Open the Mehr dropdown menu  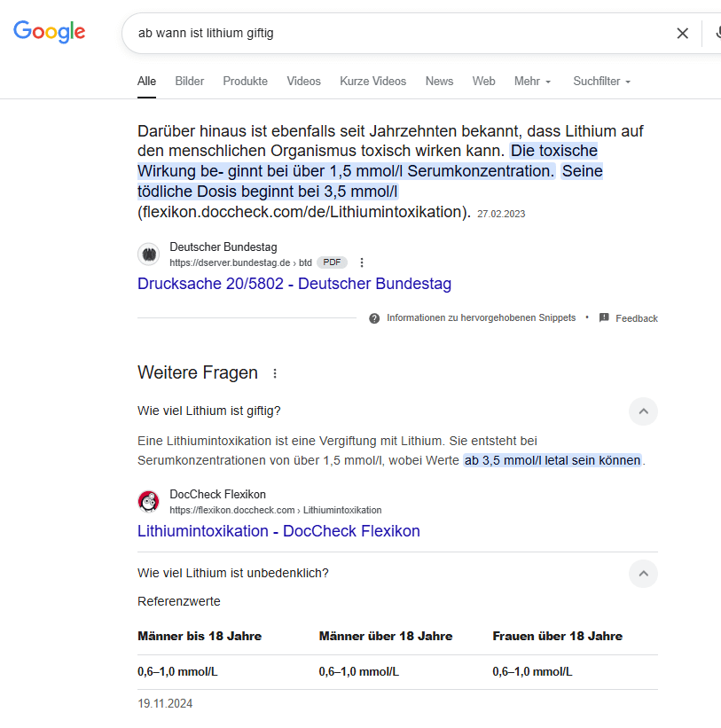click(x=532, y=81)
